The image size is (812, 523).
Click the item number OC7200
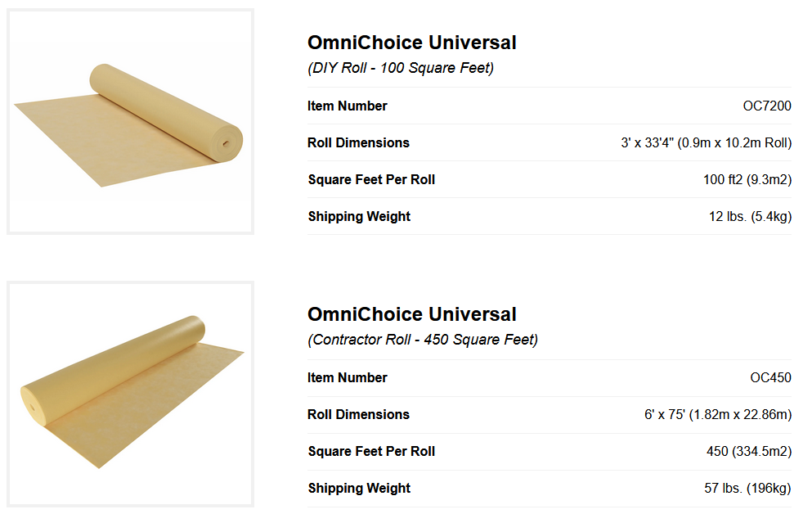pyautogui.click(x=766, y=106)
